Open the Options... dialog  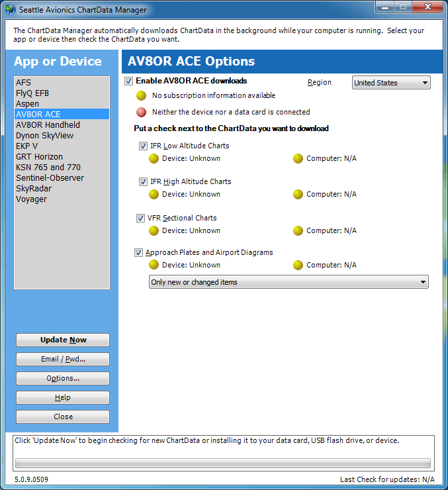63,379
